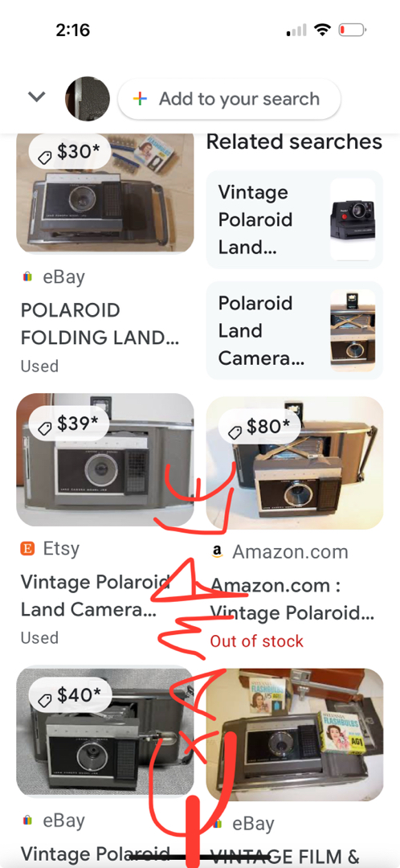Tap the orange Etsy logo icon
This screenshot has width=400, height=868.
pyautogui.click(x=27, y=549)
